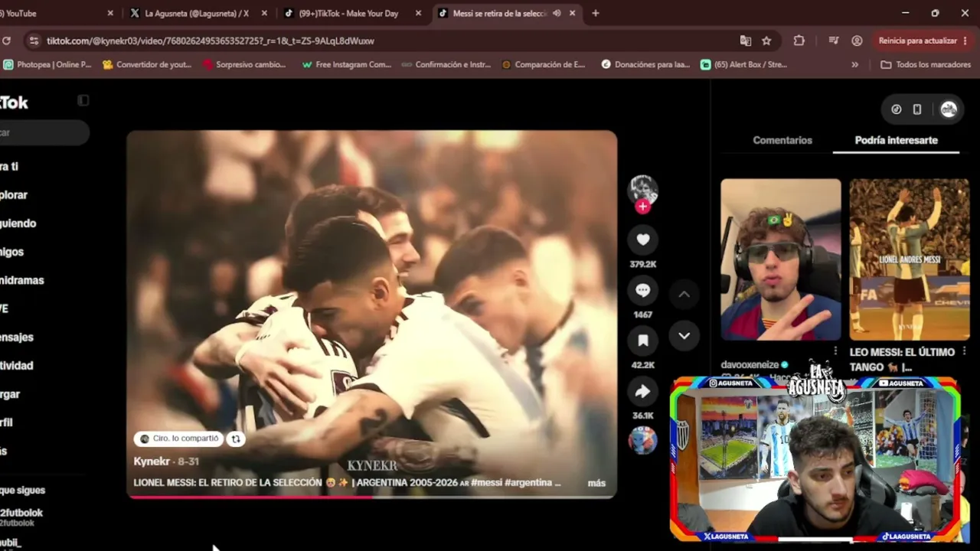Seek on the red video progress bar
Viewport: 980px width, 551px height.
pyautogui.click(x=371, y=497)
